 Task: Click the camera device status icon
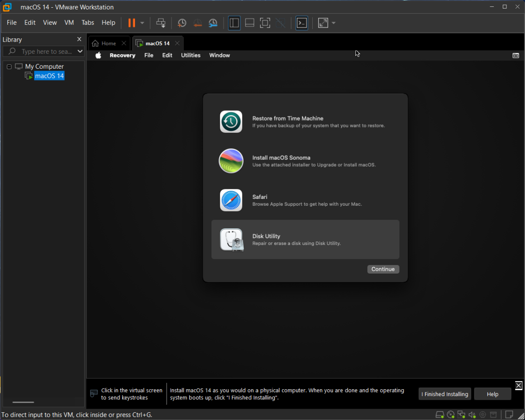pyautogui.click(x=482, y=415)
